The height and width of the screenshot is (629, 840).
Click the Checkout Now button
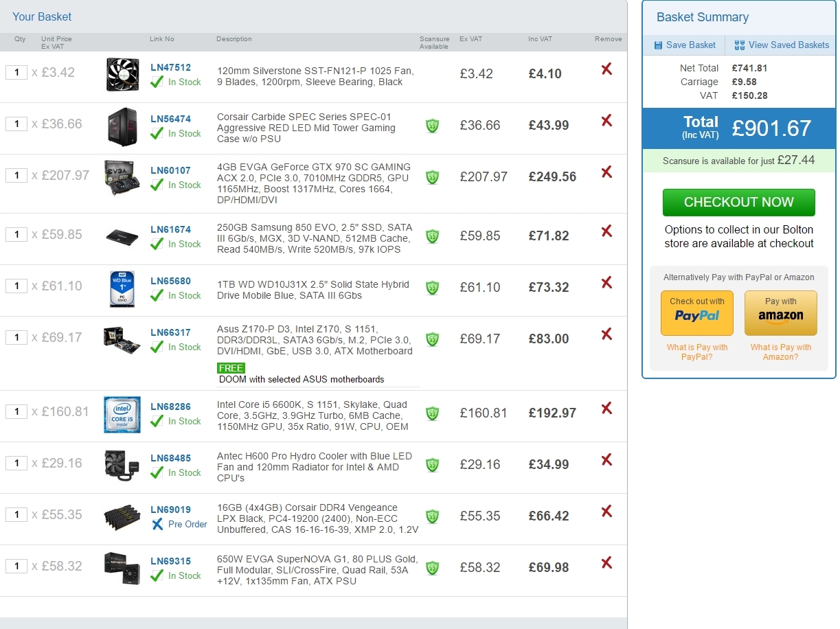click(x=739, y=203)
